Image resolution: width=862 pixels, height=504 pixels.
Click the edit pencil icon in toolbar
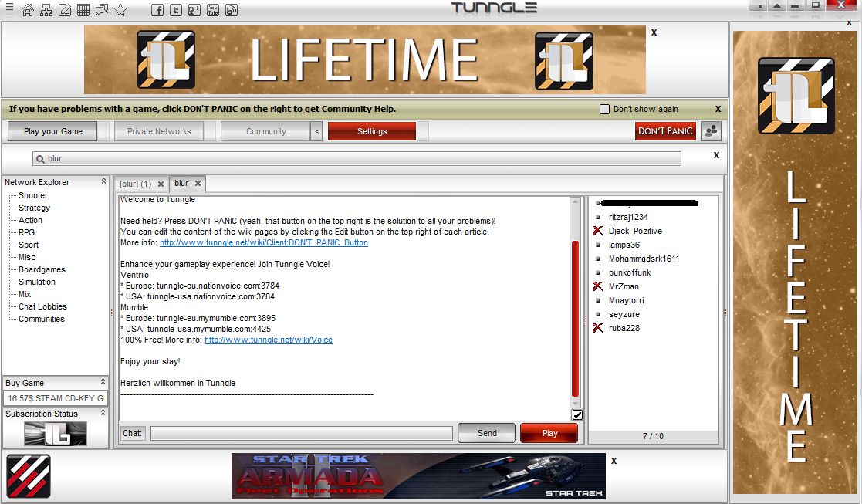pyautogui.click(x=65, y=10)
